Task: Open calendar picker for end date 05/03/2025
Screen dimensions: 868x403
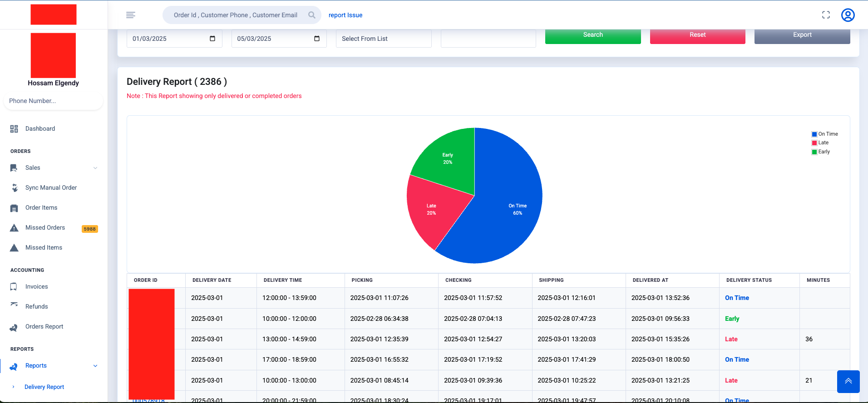Action: pyautogui.click(x=317, y=39)
